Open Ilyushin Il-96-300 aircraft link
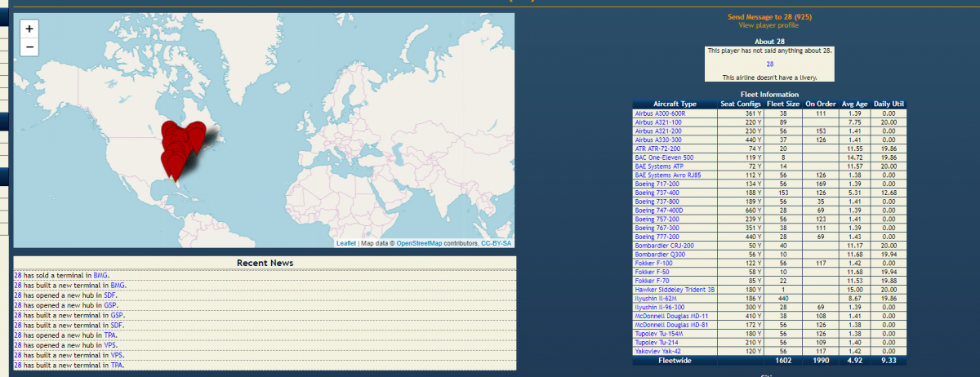Image resolution: width=980 pixels, height=377 pixels. pos(659,308)
